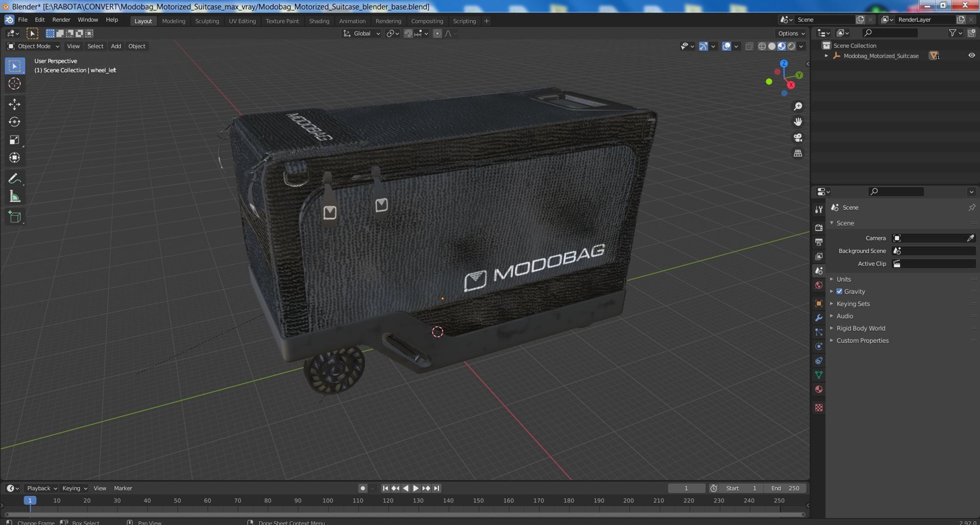Open Physics properties tab
The width and height of the screenshot is (980, 525).
(819, 346)
